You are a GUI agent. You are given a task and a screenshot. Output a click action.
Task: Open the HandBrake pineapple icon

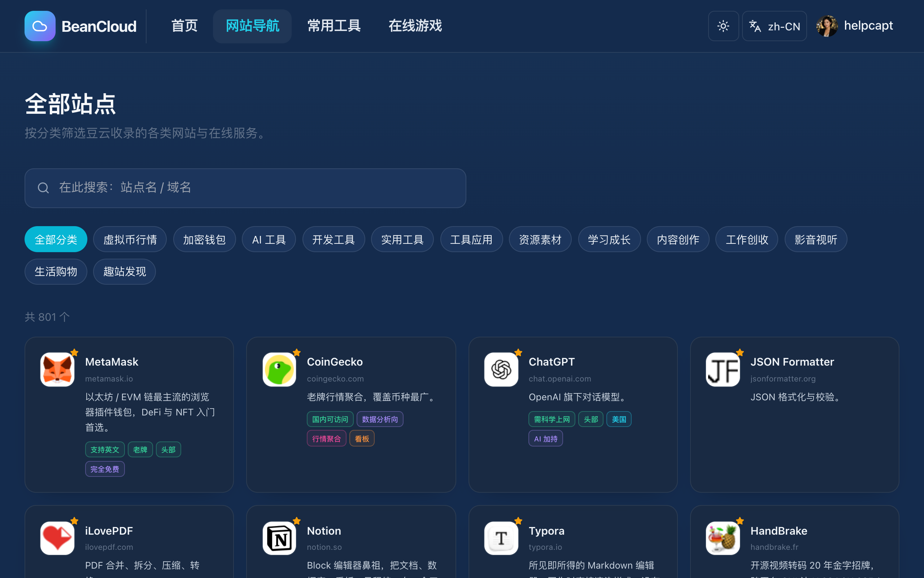pos(723,538)
